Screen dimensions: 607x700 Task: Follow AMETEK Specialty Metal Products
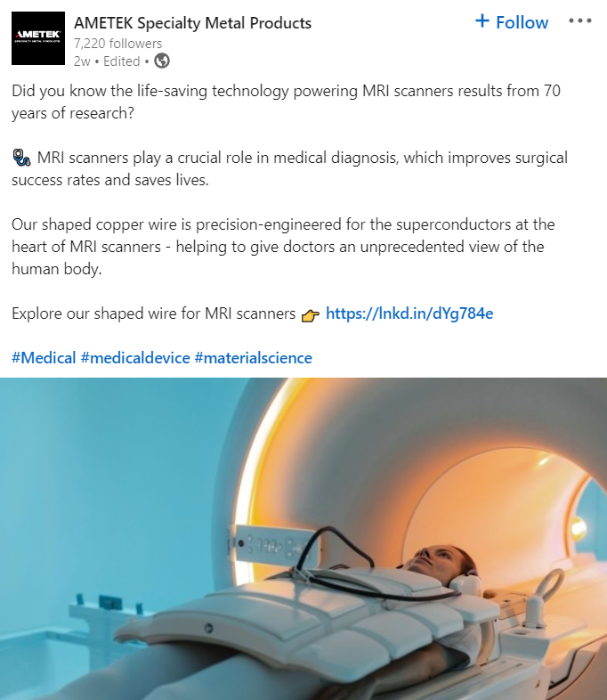pos(512,22)
